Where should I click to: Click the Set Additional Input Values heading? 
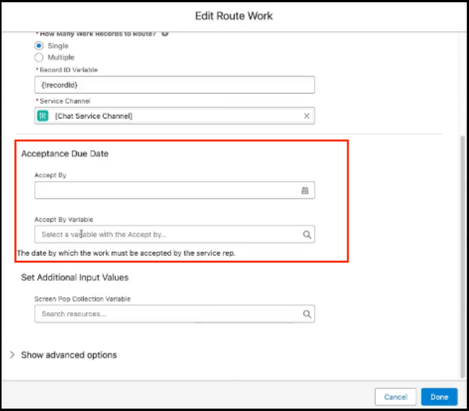pos(75,277)
